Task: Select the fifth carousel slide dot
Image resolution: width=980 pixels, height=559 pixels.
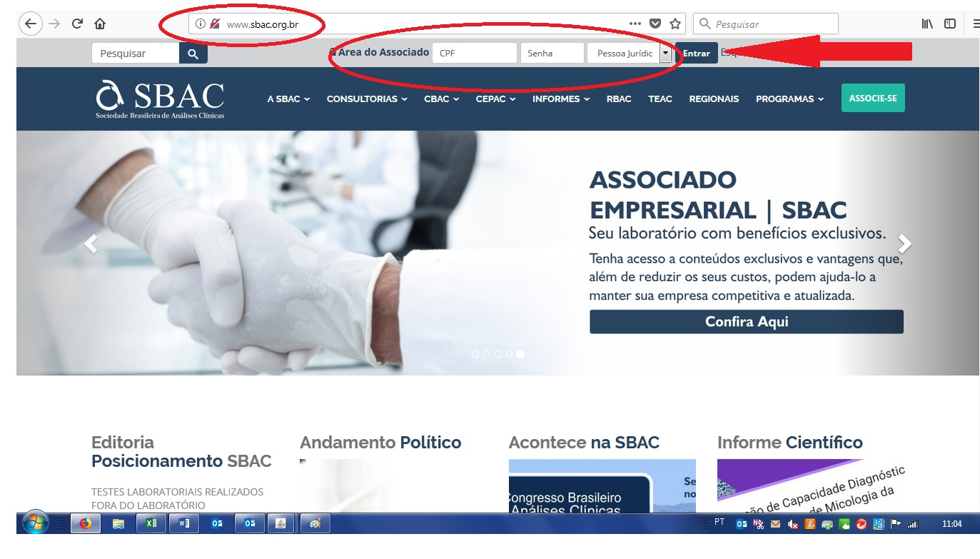Action: [x=520, y=353]
